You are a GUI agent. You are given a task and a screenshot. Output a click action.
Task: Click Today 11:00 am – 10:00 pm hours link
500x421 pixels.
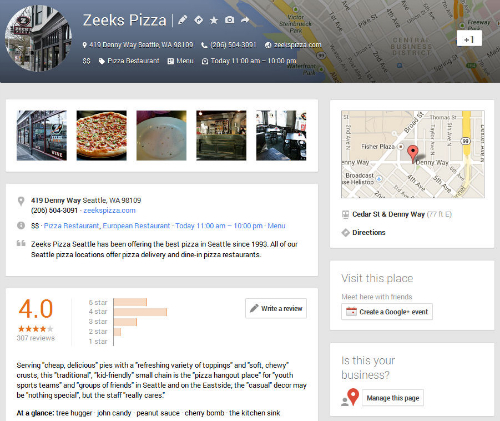coord(219,226)
